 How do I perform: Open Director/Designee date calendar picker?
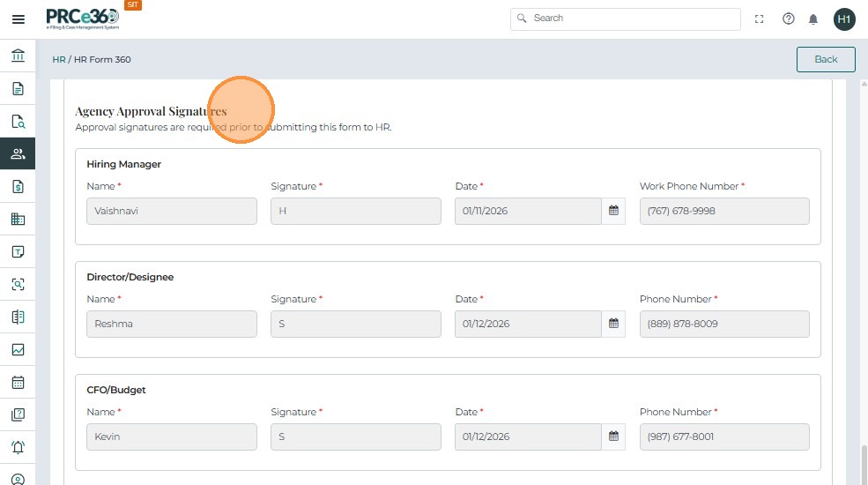(x=614, y=324)
